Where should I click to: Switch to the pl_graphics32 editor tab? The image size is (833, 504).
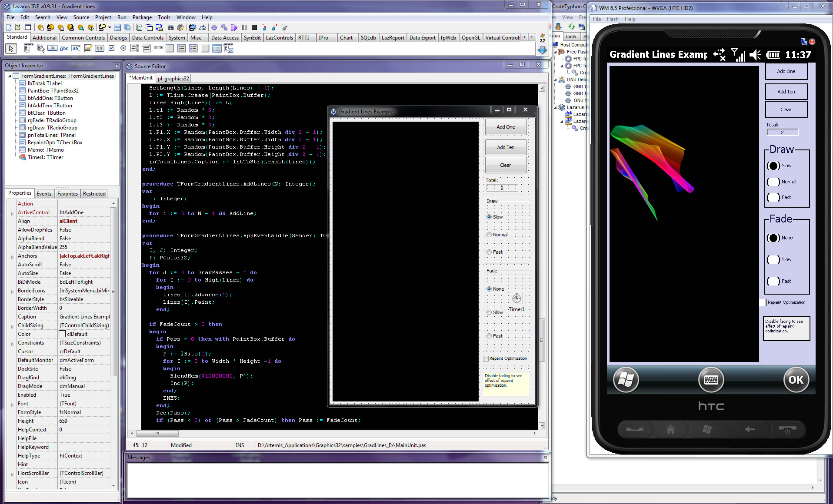(173, 79)
